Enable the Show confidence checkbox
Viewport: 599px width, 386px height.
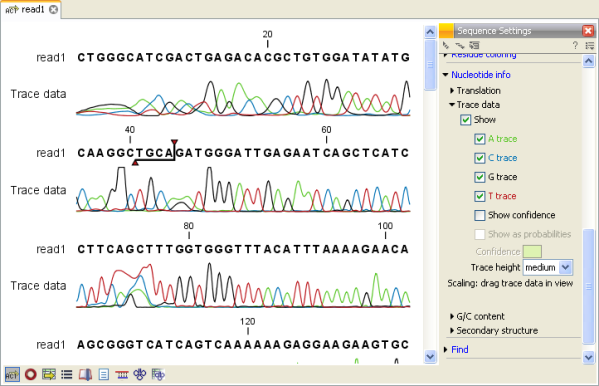[480, 215]
